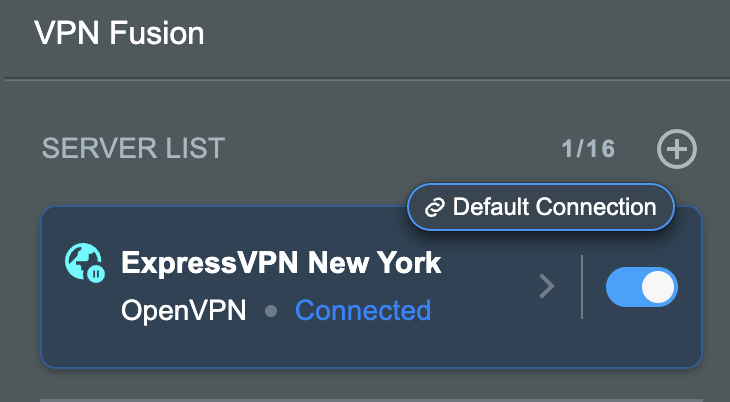Image resolution: width=730 pixels, height=402 pixels.
Task: Click the OpenVPN protocol label
Action: coord(183,311)
